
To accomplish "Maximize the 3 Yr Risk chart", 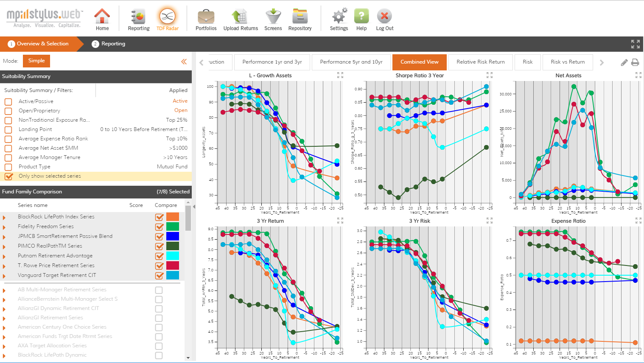I will (x=490, y=221).
